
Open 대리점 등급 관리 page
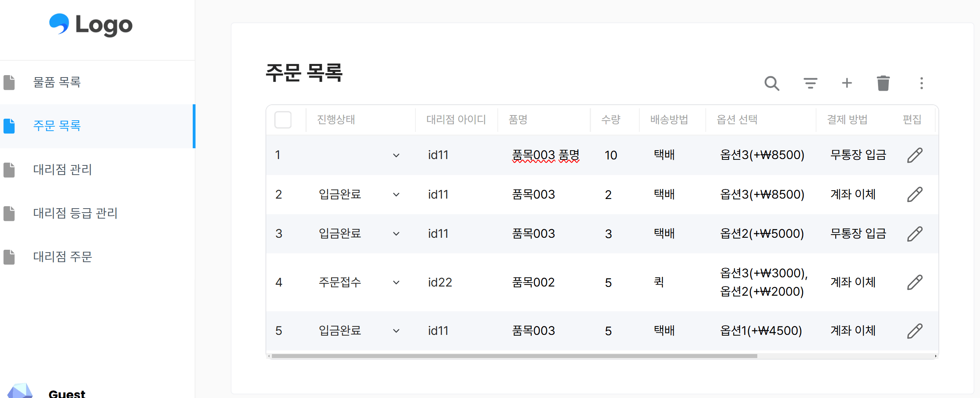coord(75,214)
